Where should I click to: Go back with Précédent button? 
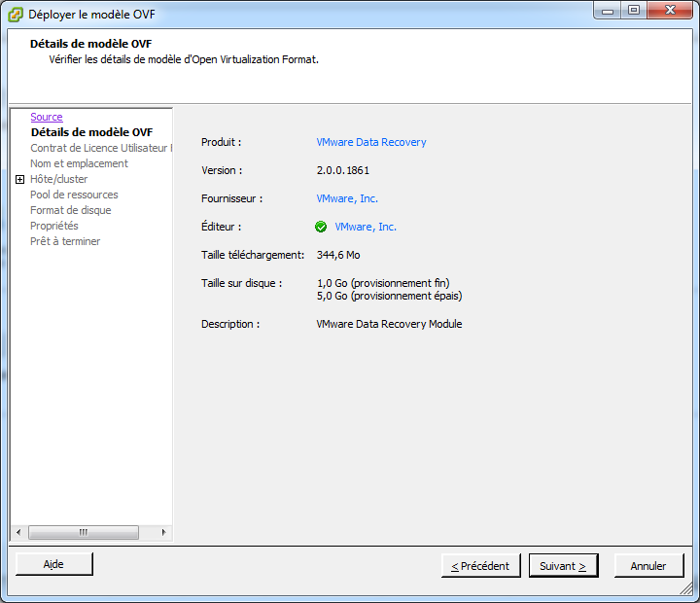click(481, 566)
